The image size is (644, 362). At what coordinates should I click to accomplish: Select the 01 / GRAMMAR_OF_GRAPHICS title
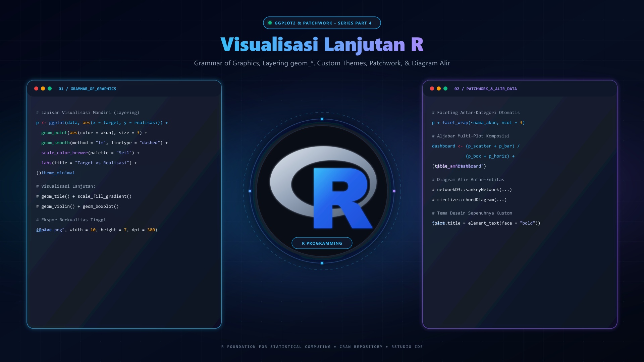(x=87, y=89)
